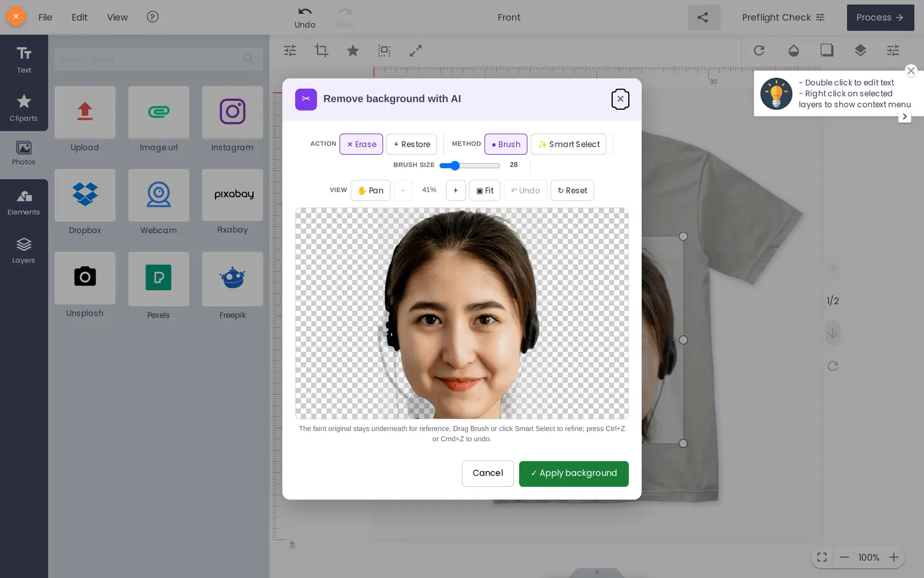Screen dimensions: 924x578
Task: Open the Elements panel
Action: [24, 203]
